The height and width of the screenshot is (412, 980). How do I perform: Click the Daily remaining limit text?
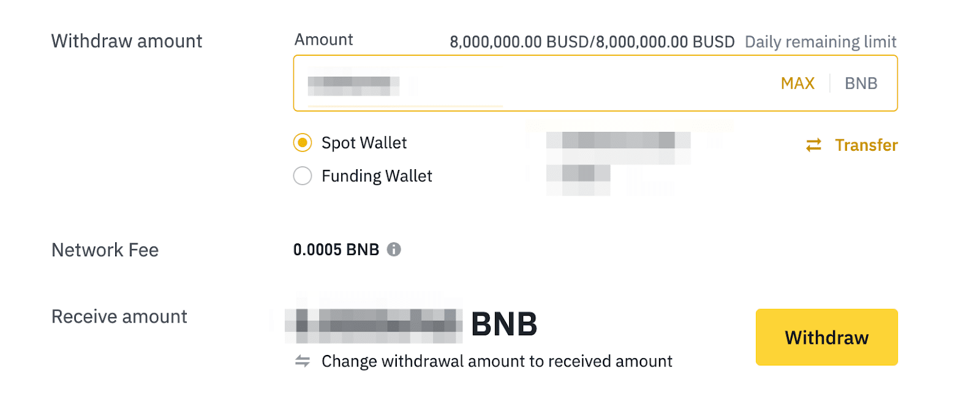pyautogui.click(x=820, y=42)
